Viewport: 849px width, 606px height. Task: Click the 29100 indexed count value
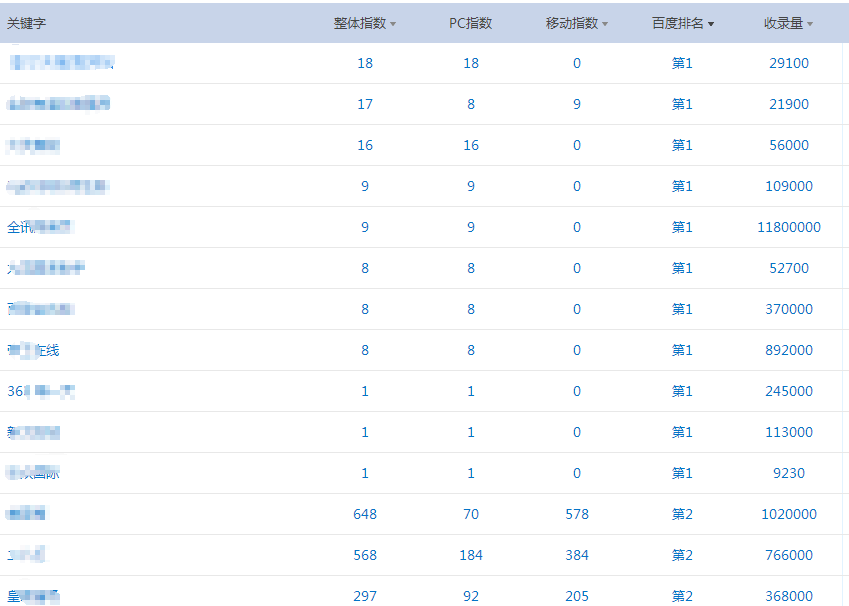click(788, 63)
